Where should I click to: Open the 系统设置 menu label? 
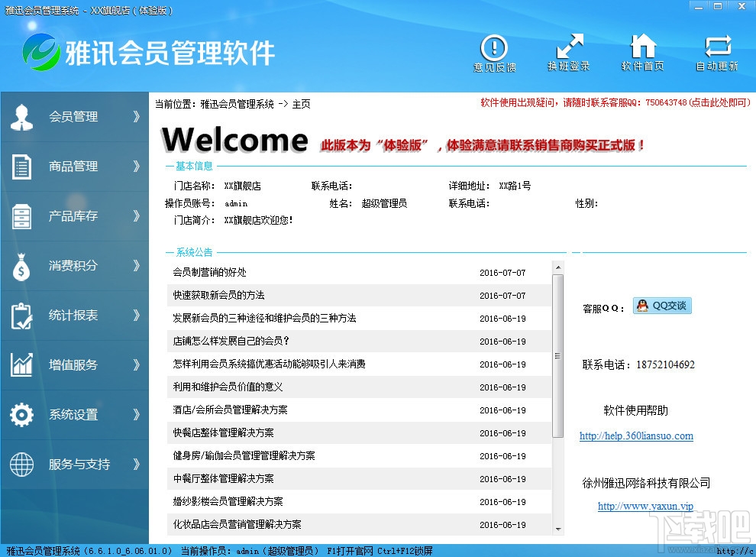click(x=73, y=415)
